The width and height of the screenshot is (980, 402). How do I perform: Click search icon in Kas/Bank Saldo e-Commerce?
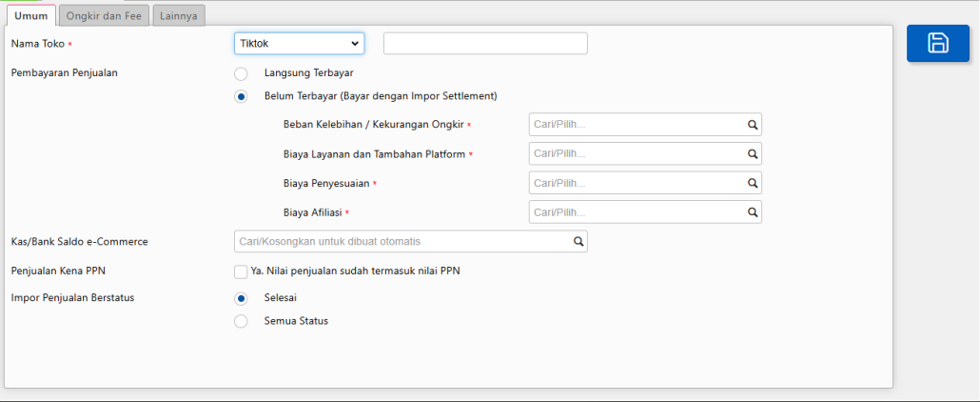coord(578,242)
